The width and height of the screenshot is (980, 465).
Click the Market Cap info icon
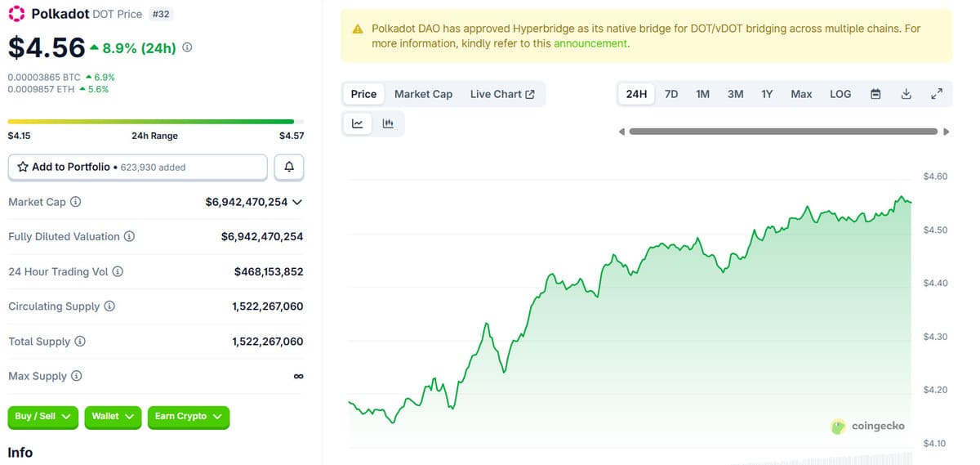coord(76,202)
